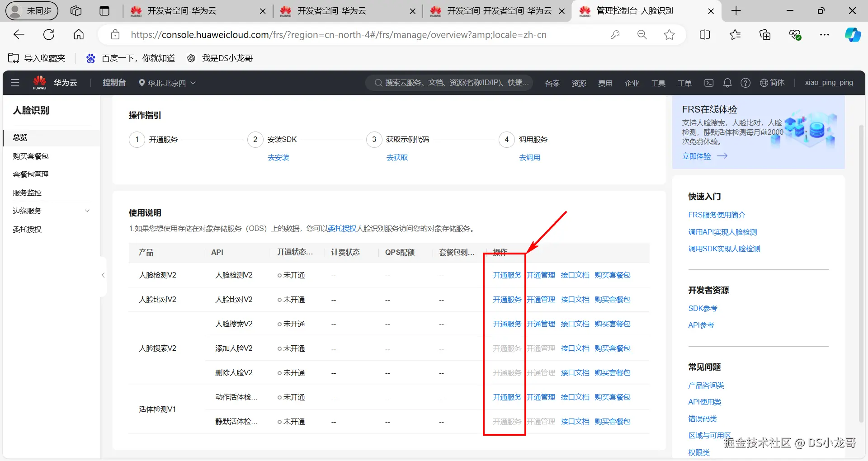Screen dimensions: 868x461
Task: Open 备案 in top navigation
Action: click(x=552, y=83)
